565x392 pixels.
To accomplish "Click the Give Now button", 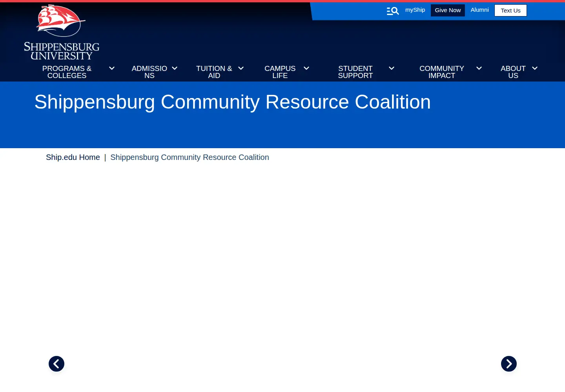I will [x=448, y=10].
